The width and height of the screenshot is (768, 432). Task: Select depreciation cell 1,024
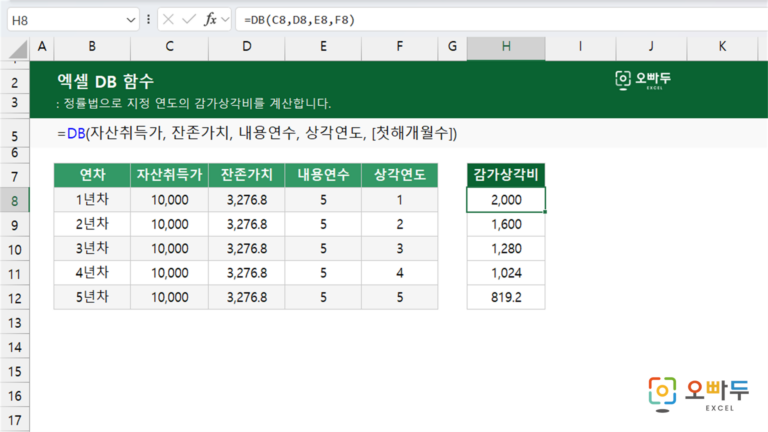click(x=506, y=273)
